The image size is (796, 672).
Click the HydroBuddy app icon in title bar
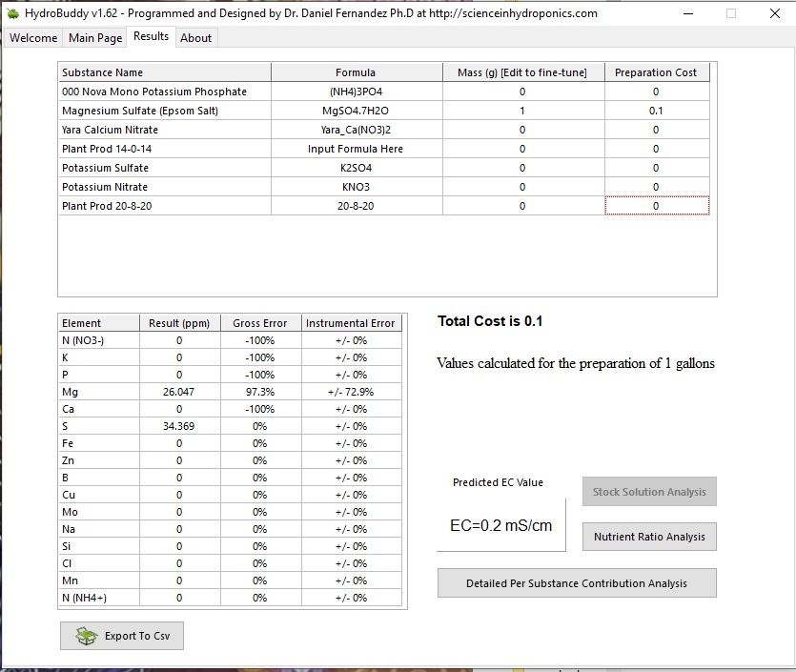tap(12, 13)
